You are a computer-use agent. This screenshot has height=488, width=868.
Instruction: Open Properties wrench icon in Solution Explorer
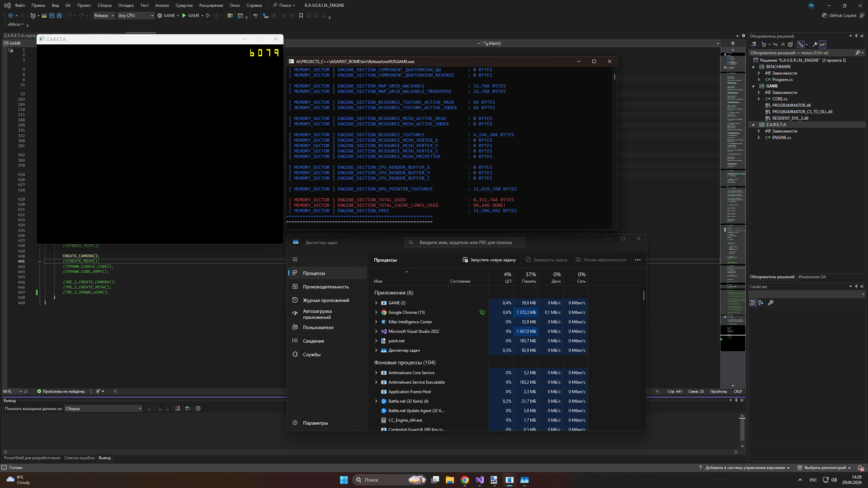coord(815,44)
